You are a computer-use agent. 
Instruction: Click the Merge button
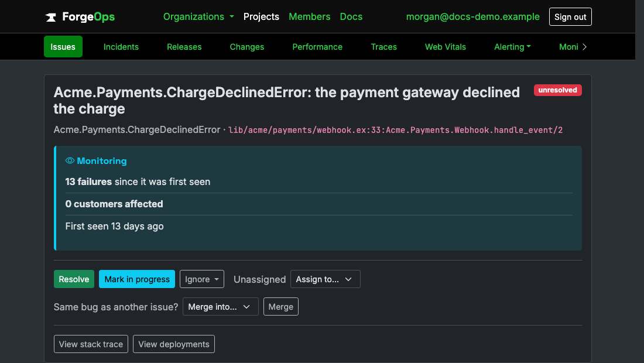[x=280, y=307]
